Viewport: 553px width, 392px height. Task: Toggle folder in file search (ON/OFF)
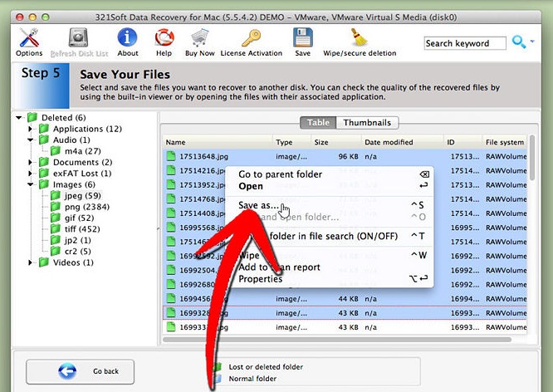[329, 236]
